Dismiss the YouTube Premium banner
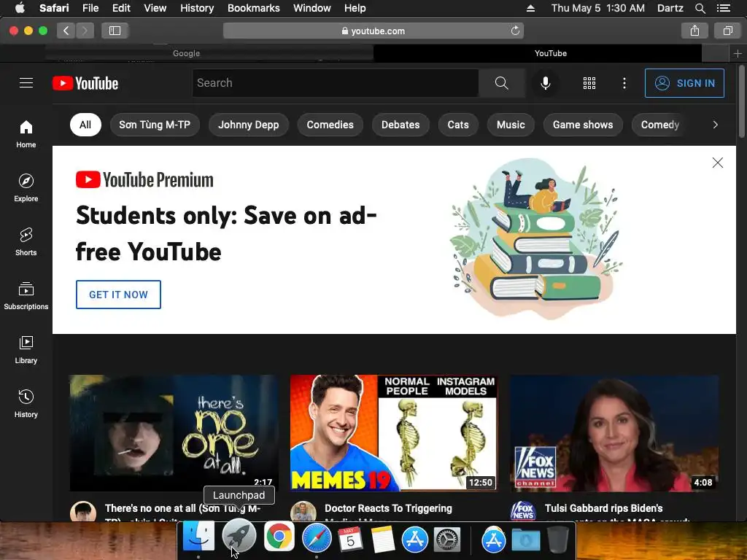Screen dimensions: 747x560 coord(718,163)
